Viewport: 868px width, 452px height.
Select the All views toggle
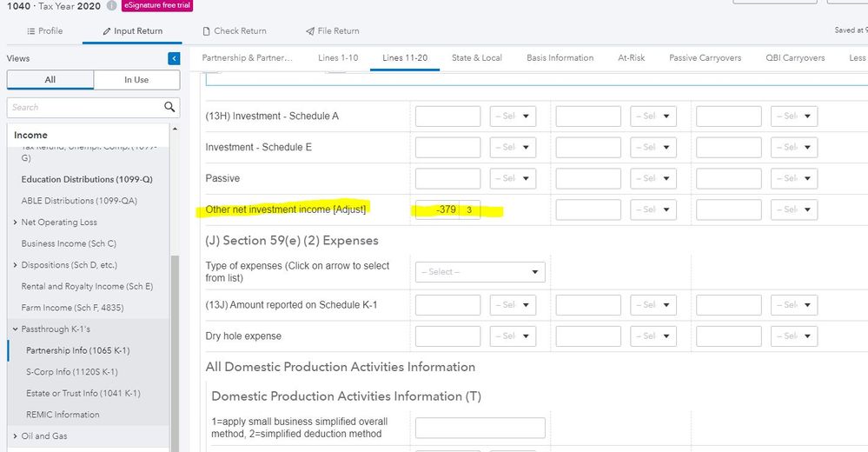coord(50,80)
